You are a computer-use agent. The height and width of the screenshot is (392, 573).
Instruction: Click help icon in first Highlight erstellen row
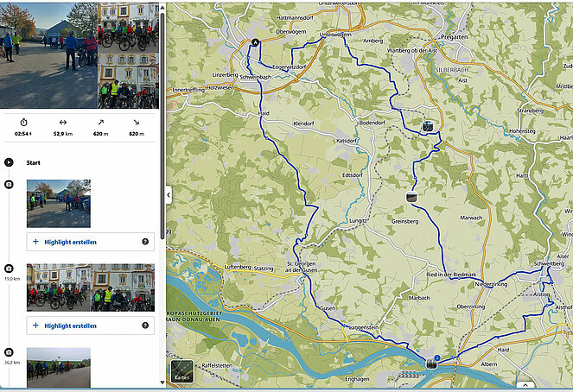[144, 242]
